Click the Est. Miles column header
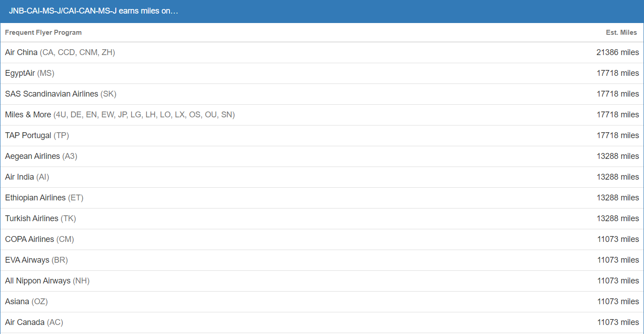The height and width of the screenshot is (334, 644). [x=621, y=32]
